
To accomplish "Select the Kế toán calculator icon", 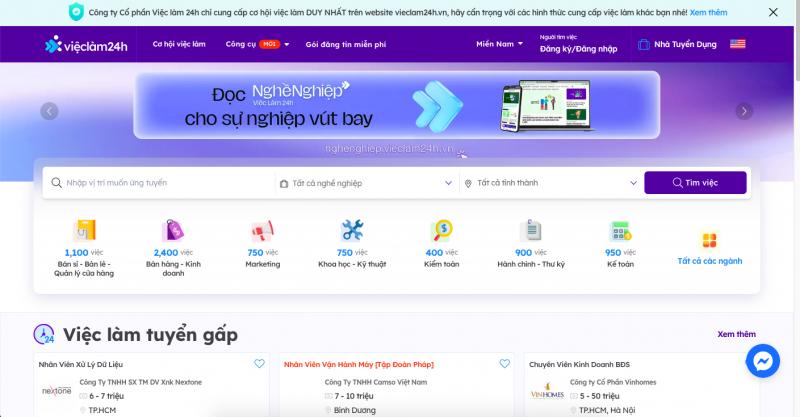I will click(x=620, y=231).
